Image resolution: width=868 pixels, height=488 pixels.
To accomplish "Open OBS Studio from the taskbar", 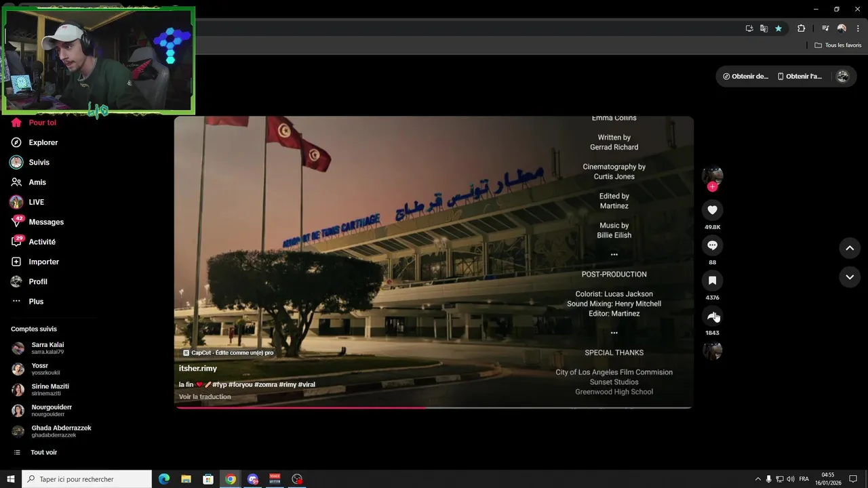I will [297, 479].
